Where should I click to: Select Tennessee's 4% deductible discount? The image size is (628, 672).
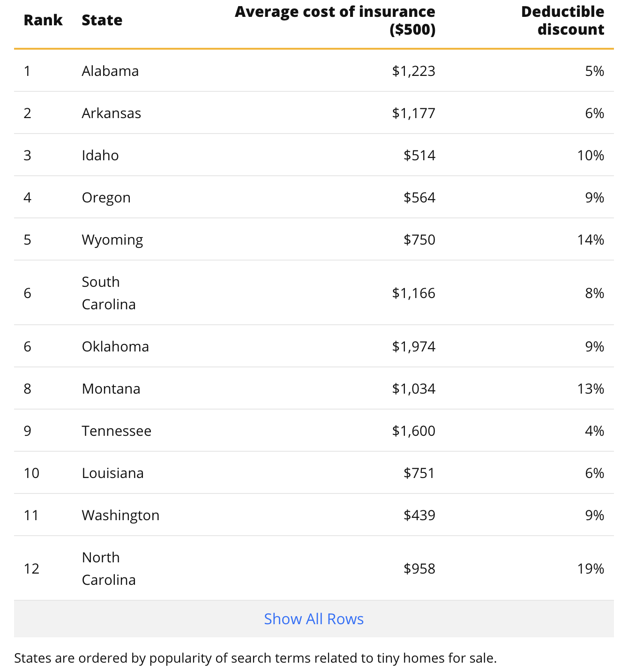[x=594, y=431]
